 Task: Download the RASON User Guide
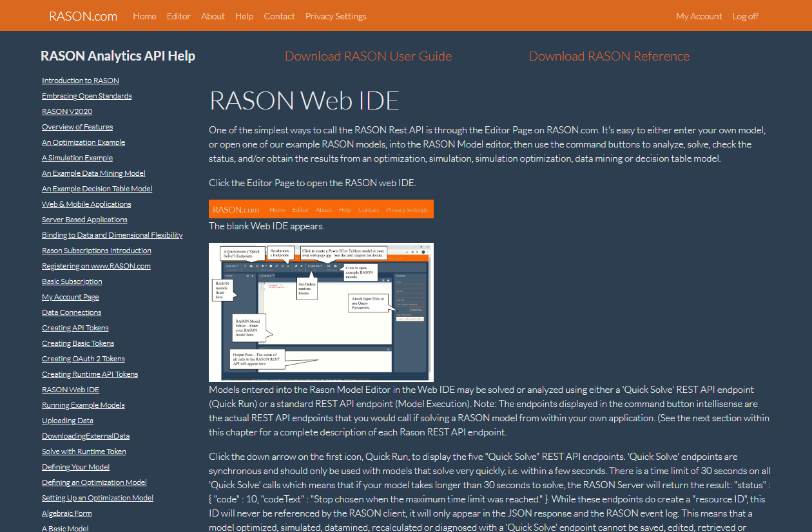click(x=368, y=56)
